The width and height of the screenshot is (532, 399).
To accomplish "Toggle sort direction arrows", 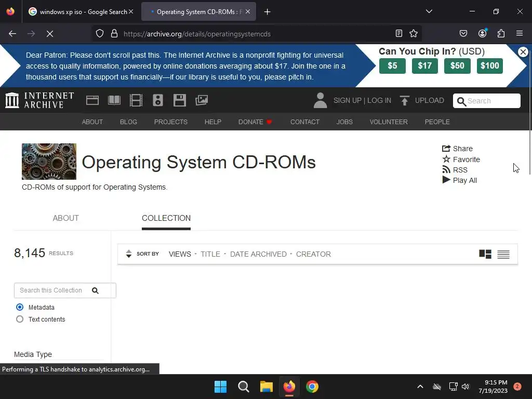I will pos(129,254).
